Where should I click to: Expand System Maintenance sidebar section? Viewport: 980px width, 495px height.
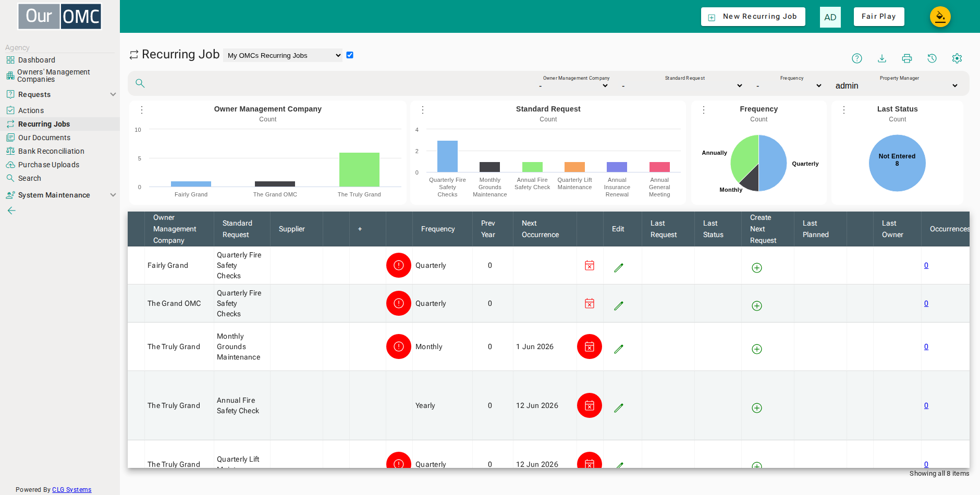click(x=60, y=195)
